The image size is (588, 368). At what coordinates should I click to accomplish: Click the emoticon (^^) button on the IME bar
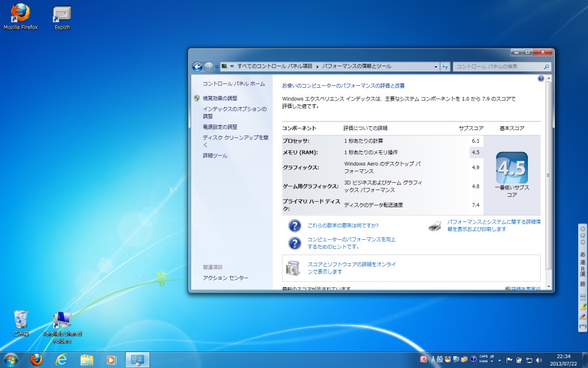[582, 326]
